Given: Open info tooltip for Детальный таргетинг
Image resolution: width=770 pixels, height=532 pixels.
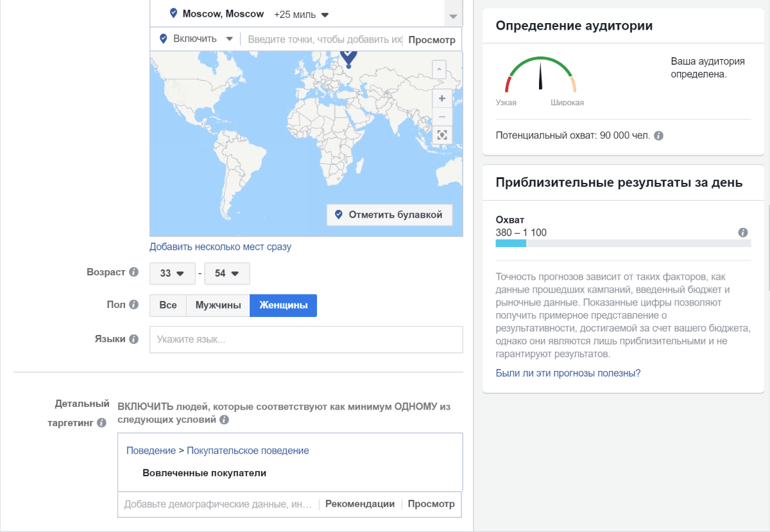Looking at the screenshot, I should (x=101, y=423).
